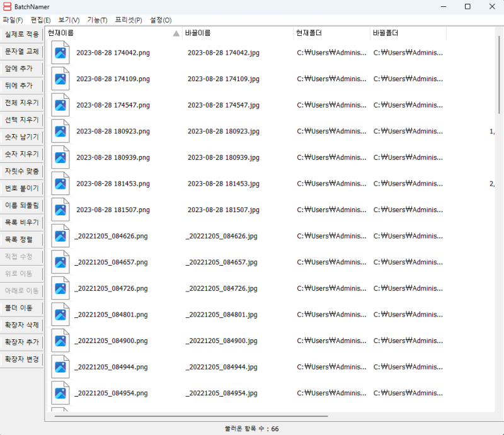
Task: Click the BatchNamer icon in the title bar
Action: click(6, 6)
